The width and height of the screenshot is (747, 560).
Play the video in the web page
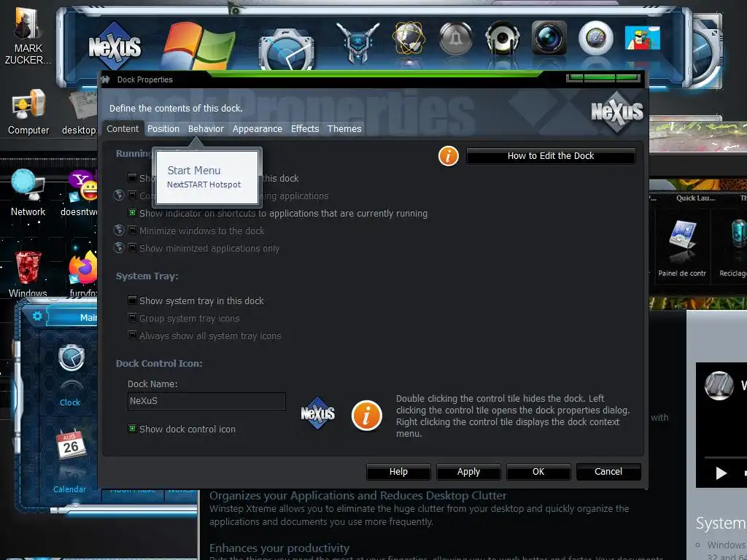click(x=721, y=472)
